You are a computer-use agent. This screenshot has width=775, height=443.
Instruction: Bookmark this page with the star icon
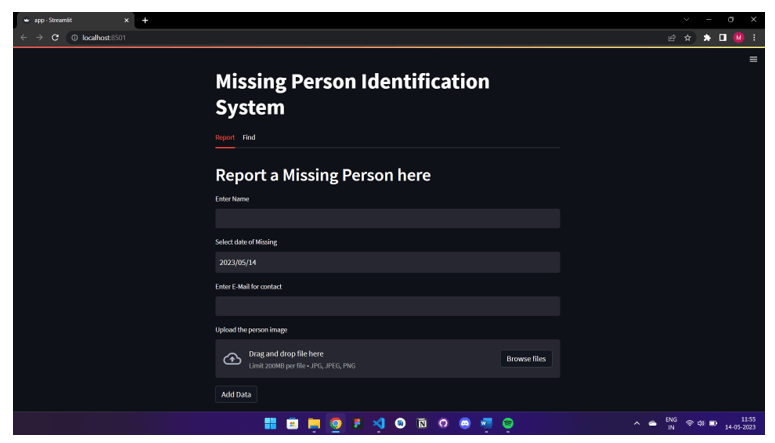coord(688,38)
